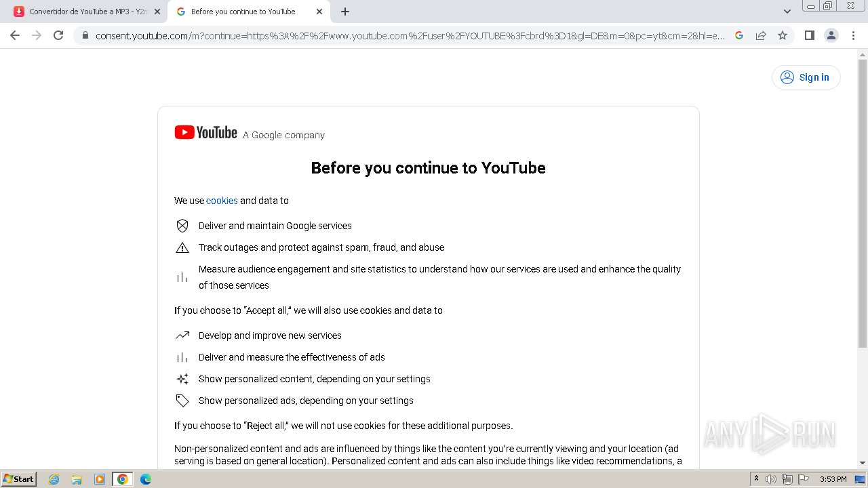The width and height of the screenshot is (868, 488).
Task: Open Windows Media Player from taskbar
Action: pos(100,479)
